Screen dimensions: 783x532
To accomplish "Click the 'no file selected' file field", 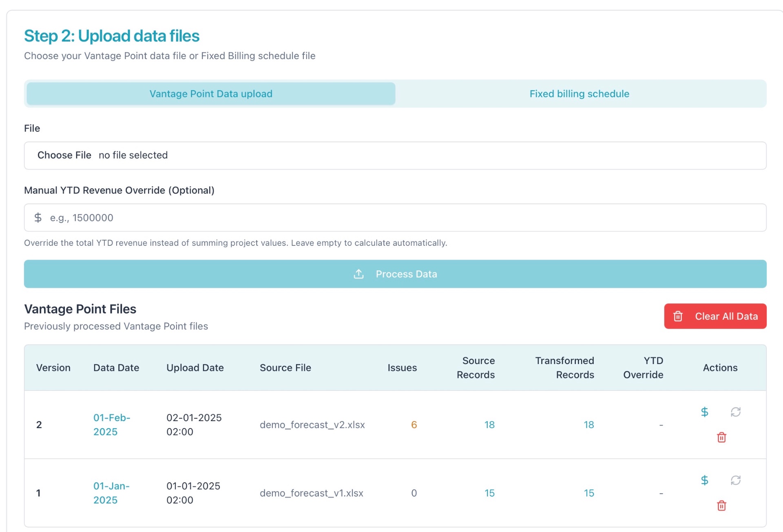I will 395,156.
